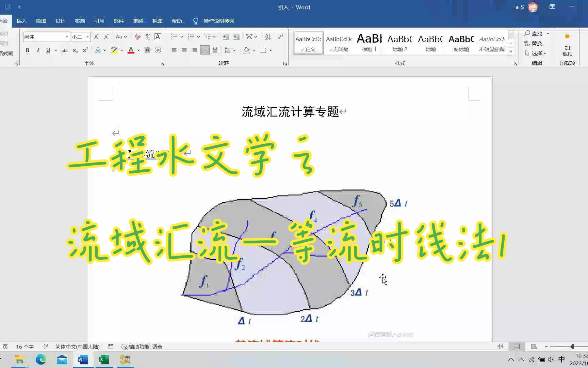Open the 视图 ribbon tab
This screenshot has height=368, width=588.
(157, 21)
